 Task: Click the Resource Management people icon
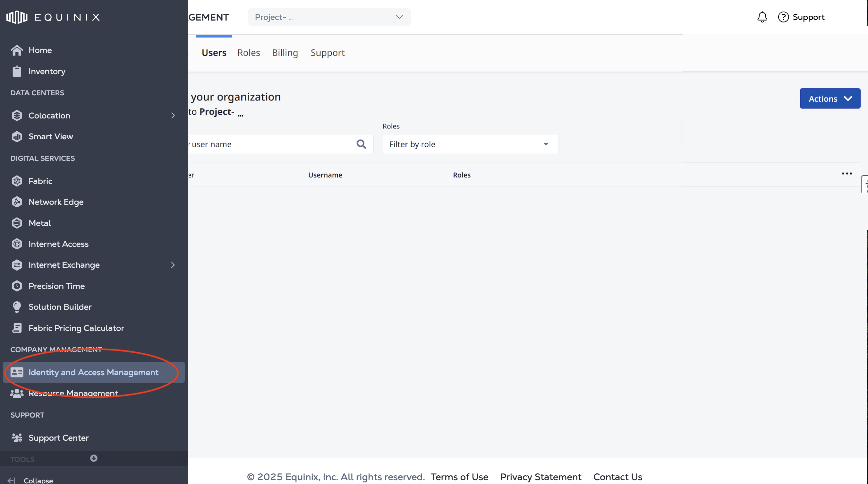[17, 393]
